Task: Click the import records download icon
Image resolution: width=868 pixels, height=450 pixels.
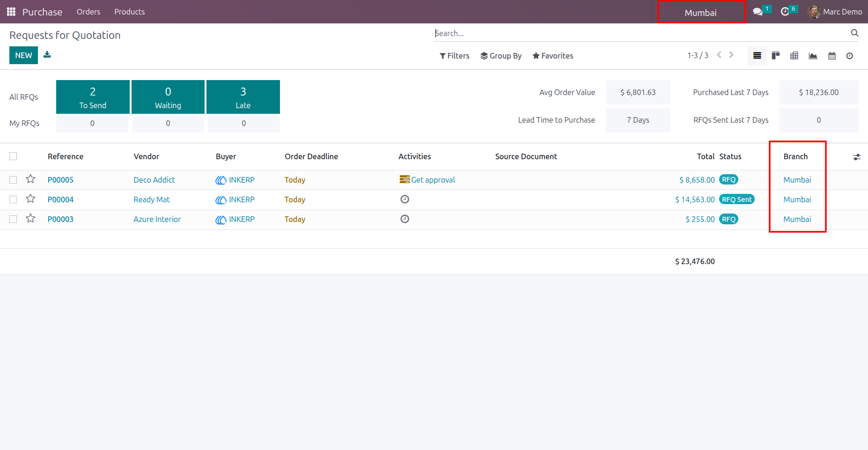Action: pyautogui.click(x=47, y=55)
